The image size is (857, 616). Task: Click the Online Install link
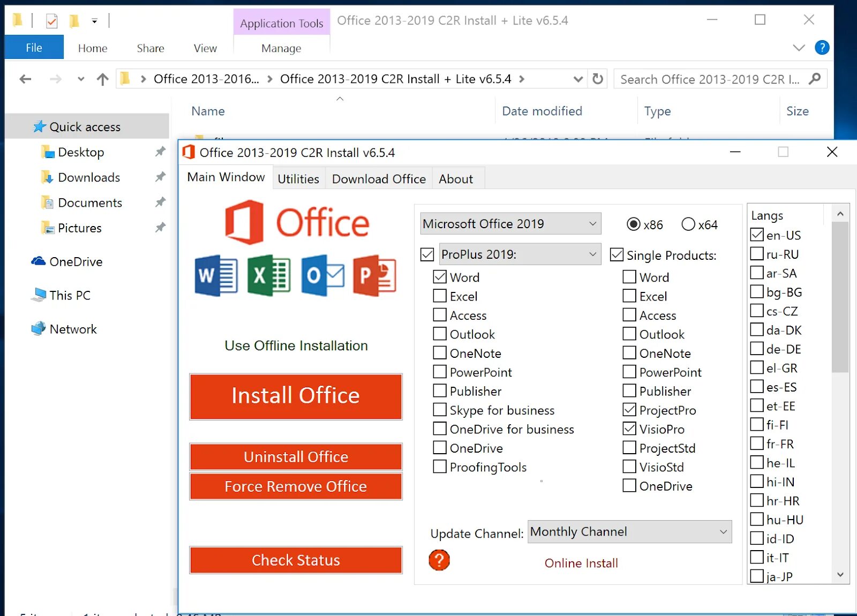pyautogui.click(x=581, y=563)
